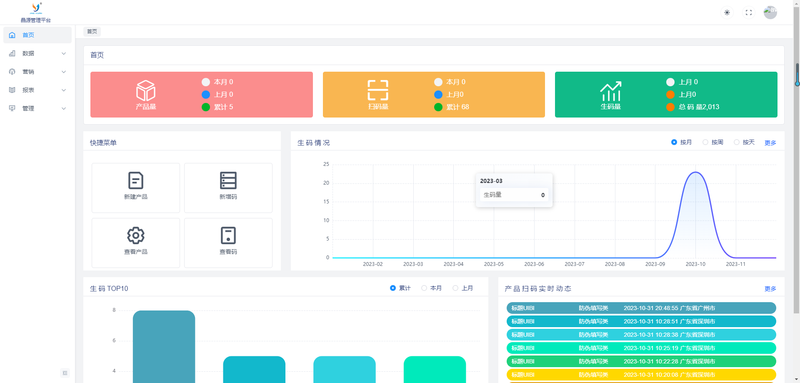This screenshot has height=383, width=800.
Task: Select 本月 radio in 生码 TOP10
Action: coord(431,288)
